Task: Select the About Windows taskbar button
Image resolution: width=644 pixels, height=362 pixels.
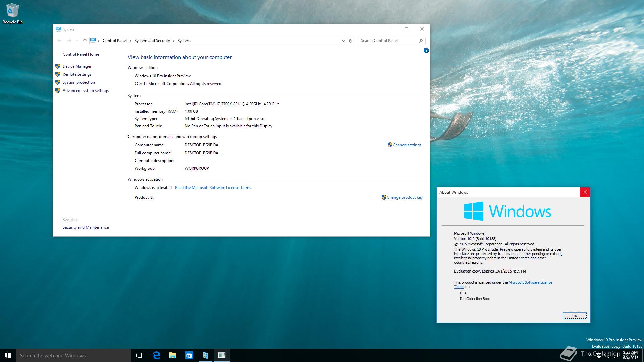Action: click(x=222, y=355)
